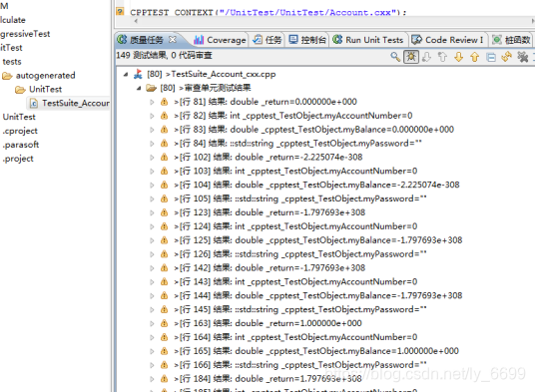Click warning icon on 行 126 row
The width and height of the screenshot is (535, 392).
[164, 254]
